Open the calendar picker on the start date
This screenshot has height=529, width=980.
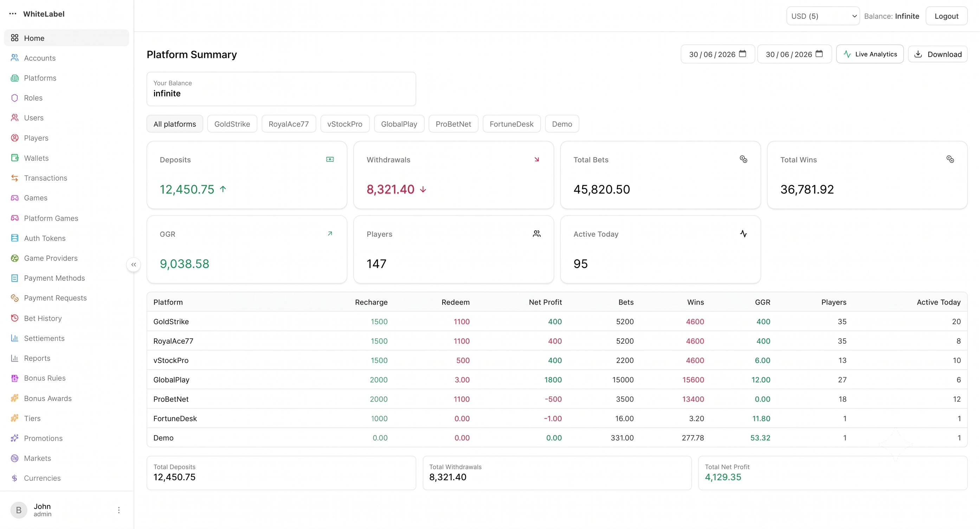[742, 54]
